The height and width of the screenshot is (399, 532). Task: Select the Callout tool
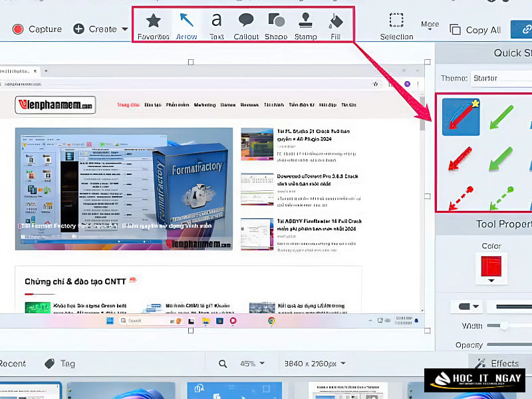coord(246,26)
